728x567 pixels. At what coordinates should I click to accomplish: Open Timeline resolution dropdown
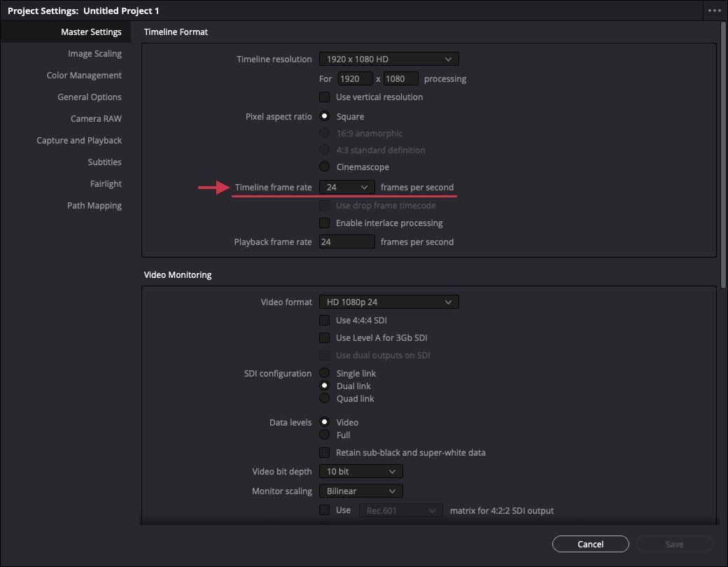(388, 59)
